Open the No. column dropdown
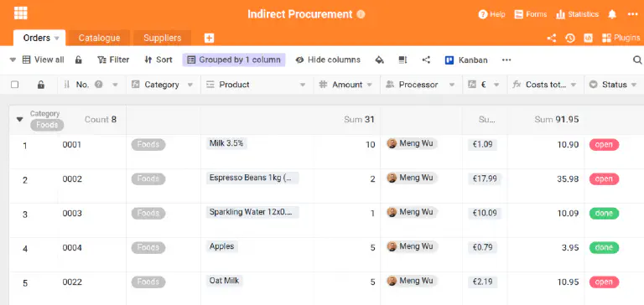Screen dimensions: 644x305 pos(115,85)
